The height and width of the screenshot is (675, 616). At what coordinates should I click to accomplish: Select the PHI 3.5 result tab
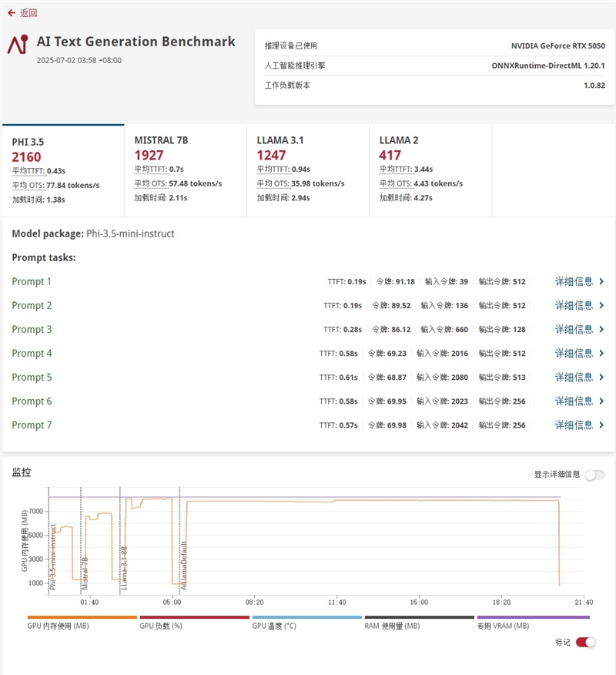pos(63,170)
